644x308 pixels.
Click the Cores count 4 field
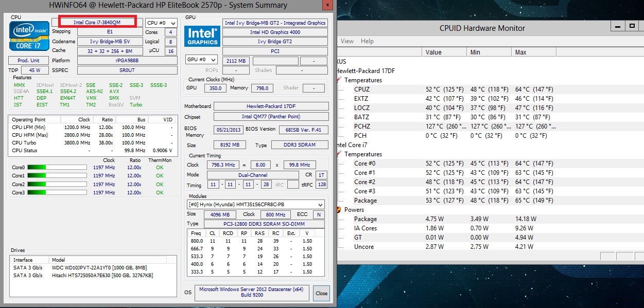point(170,32)
